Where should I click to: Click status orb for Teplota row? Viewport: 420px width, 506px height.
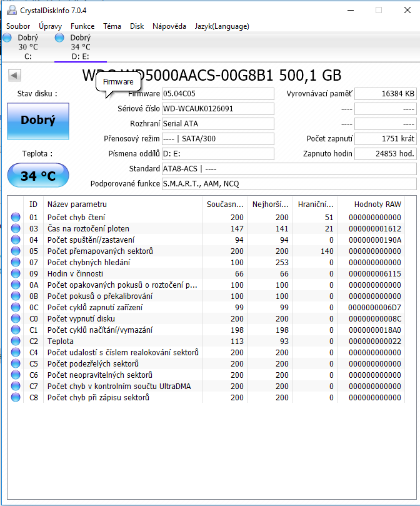16,342
